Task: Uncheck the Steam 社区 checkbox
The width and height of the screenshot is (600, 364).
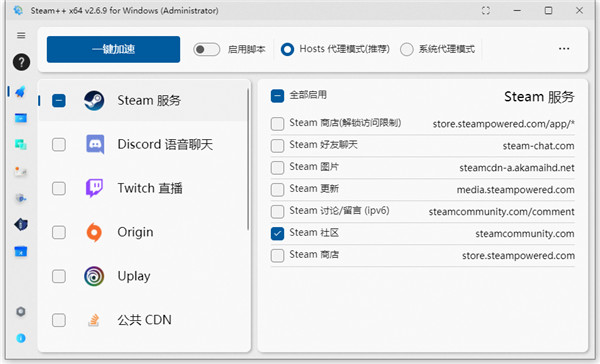Action: (x=277, y=233)
